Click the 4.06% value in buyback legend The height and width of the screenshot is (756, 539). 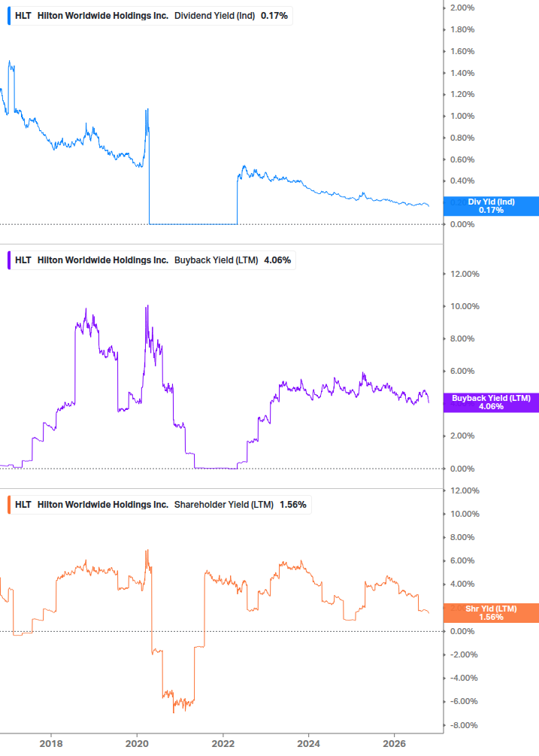277,260
